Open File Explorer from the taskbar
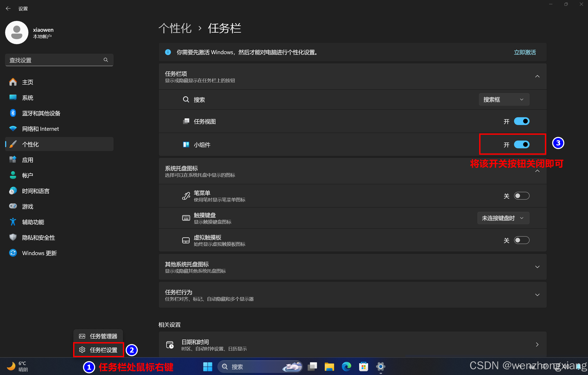Viewport: 588px width, 375px height. point(329,367)
